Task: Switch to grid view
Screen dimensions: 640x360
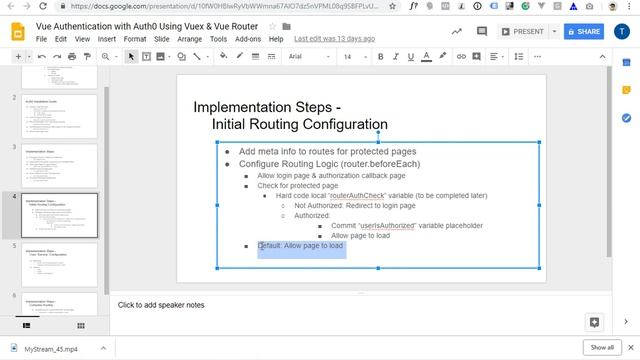Action: (x=81, y=325)
